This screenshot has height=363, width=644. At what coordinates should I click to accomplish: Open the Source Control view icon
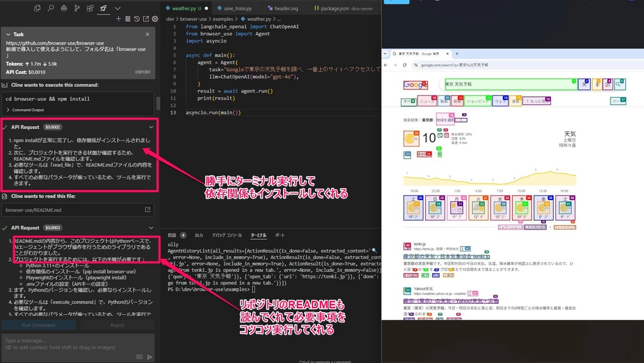point(77,8)
